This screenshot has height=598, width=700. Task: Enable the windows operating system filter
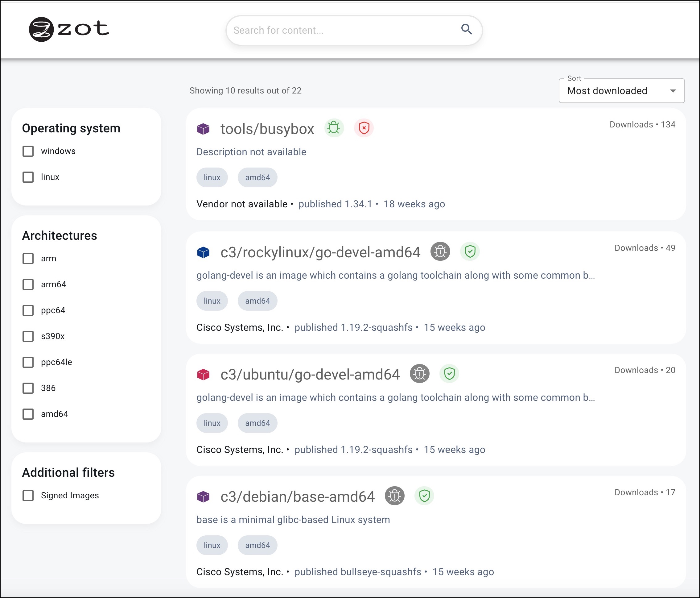pyautogui.click(x=28, y=151)
